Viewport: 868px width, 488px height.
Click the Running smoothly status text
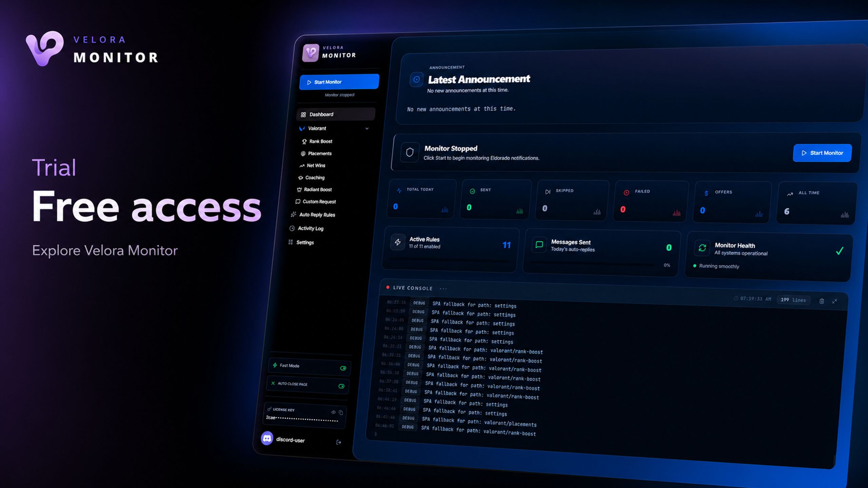[719, 266]
